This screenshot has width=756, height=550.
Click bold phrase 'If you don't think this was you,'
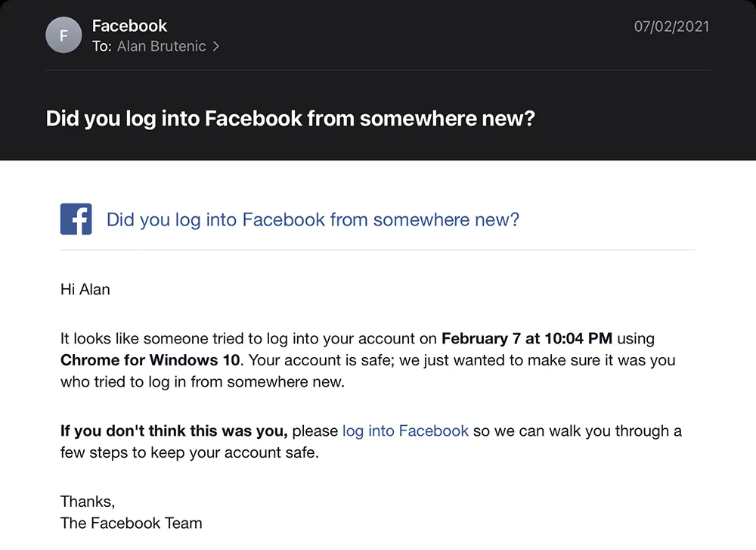[x=174, y=430]
